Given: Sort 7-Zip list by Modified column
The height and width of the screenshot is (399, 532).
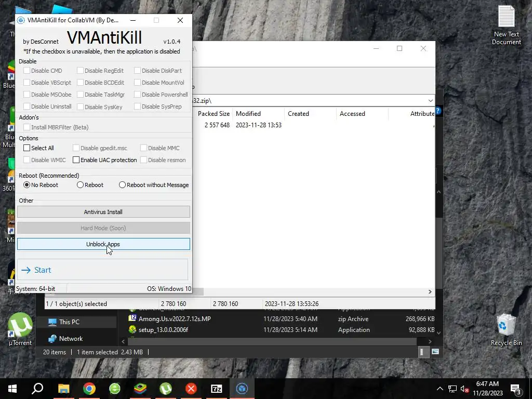Looking at the screenshot, I should (259, 114).
